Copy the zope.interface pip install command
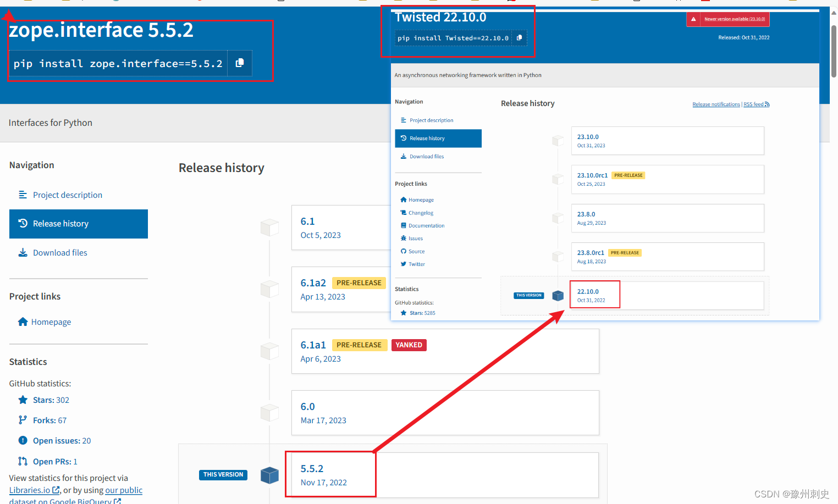The width and height of the screenshot is (838, 504). click(x=239, y=63)
